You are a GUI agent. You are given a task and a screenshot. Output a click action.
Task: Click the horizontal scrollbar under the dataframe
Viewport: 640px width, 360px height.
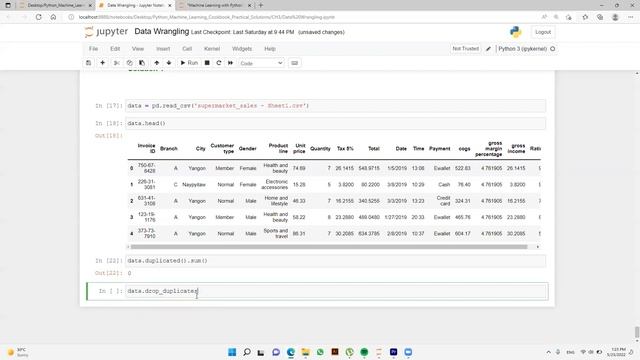click(329, 247)
